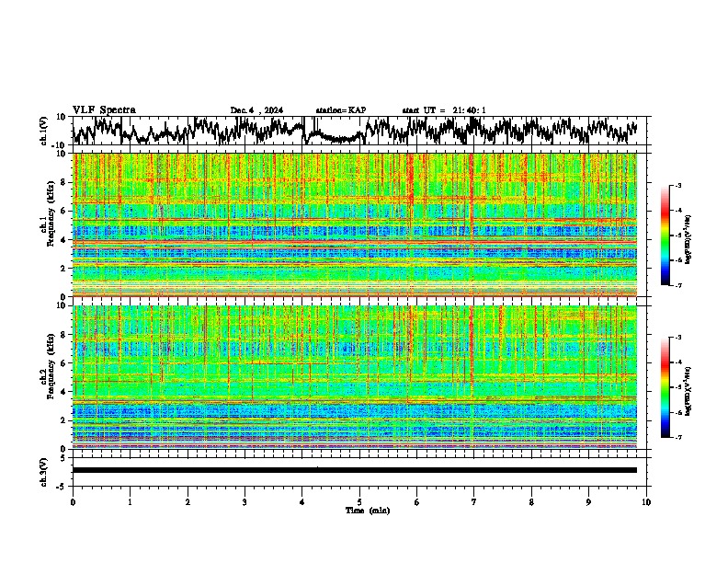Click time axis tick label 0
Viewport: 728px width, 563px height.
[73, 502]
